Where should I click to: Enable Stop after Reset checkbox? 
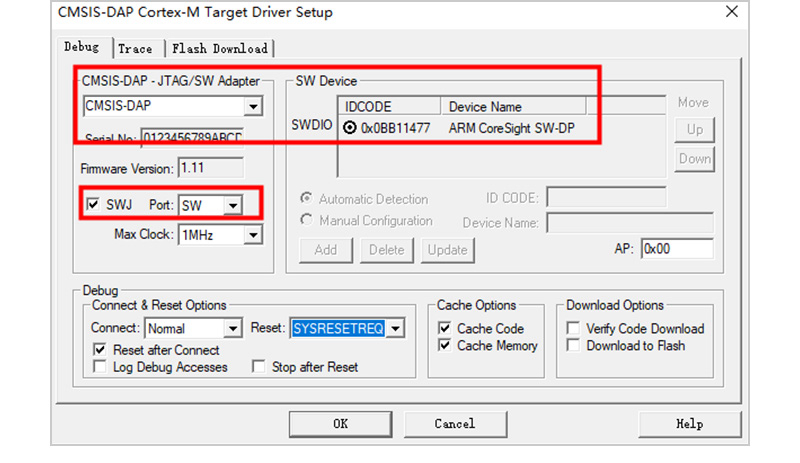click(261, 367)
